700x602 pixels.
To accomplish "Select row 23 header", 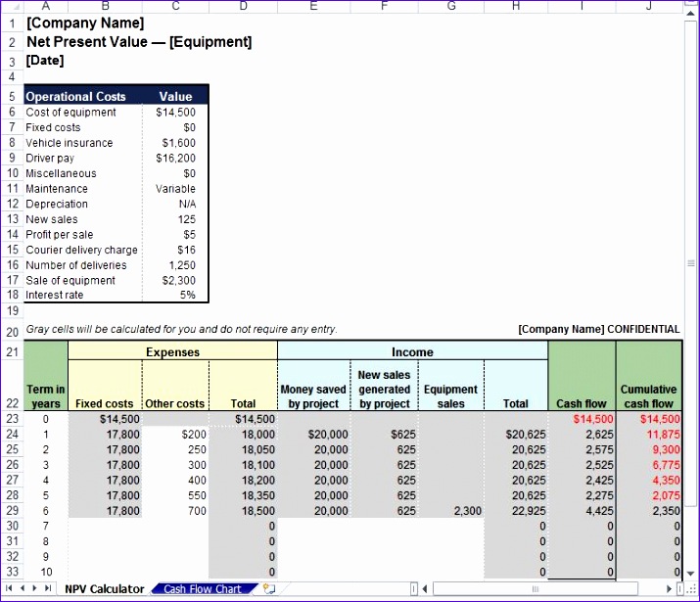I will coord(12,419).
